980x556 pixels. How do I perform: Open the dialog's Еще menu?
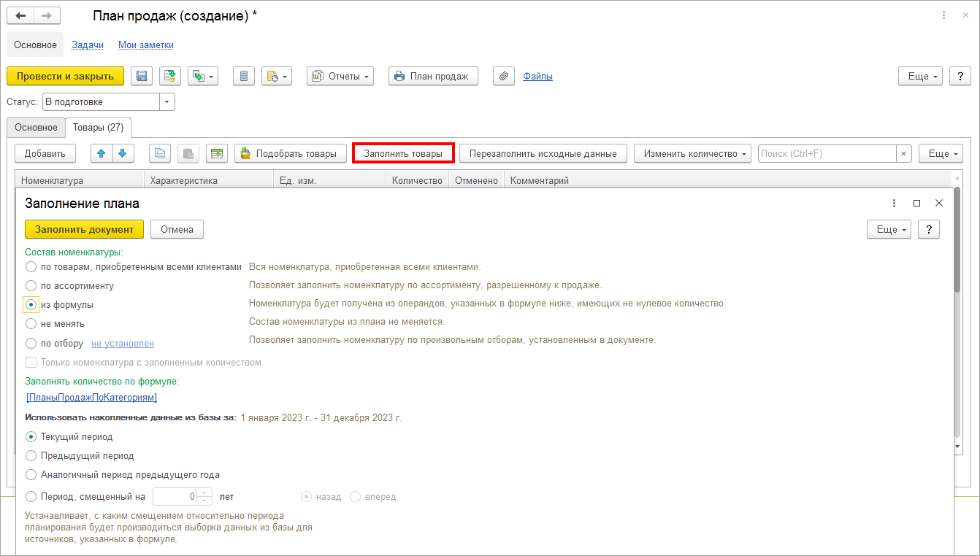click(889, 229)
